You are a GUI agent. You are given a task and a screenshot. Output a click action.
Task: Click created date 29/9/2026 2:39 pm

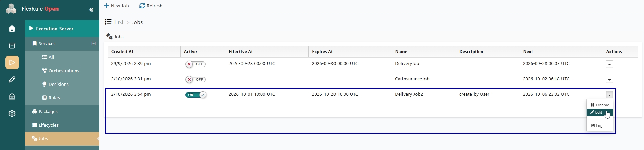[131, 63]
